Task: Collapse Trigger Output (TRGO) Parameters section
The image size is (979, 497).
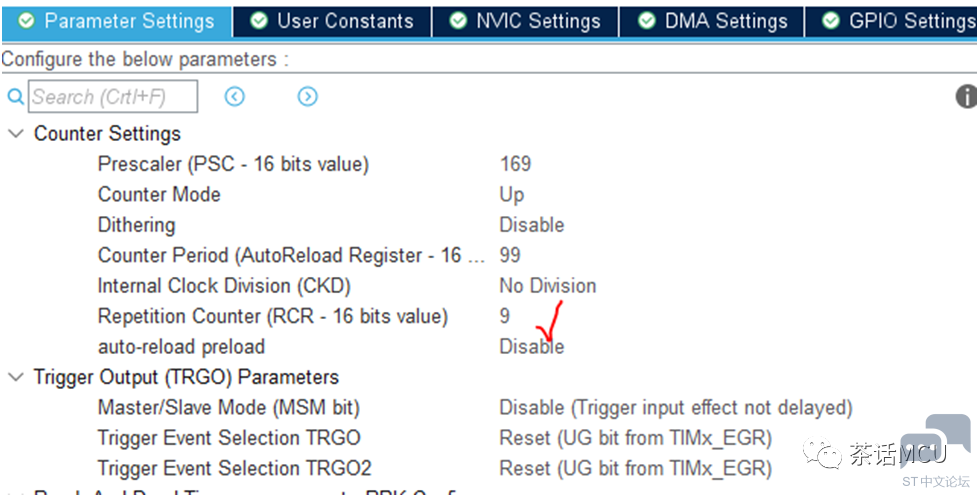Action: (x=16, y=377)
